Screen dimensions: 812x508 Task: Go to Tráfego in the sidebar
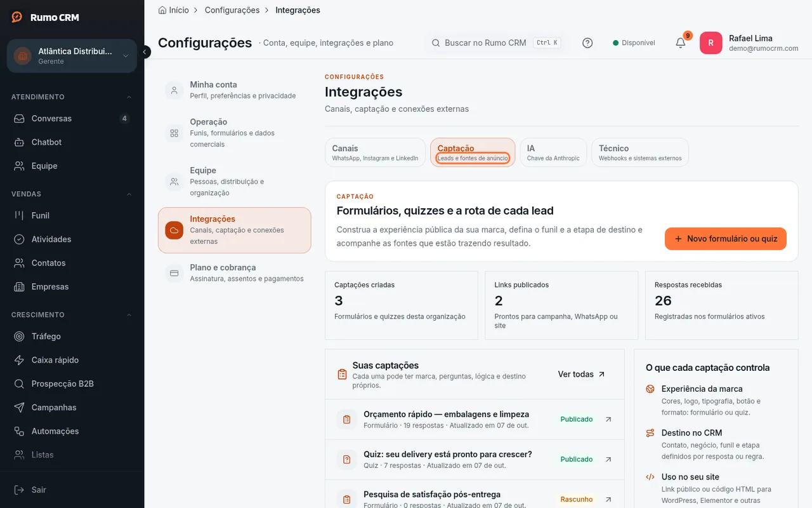coord(72,336)
